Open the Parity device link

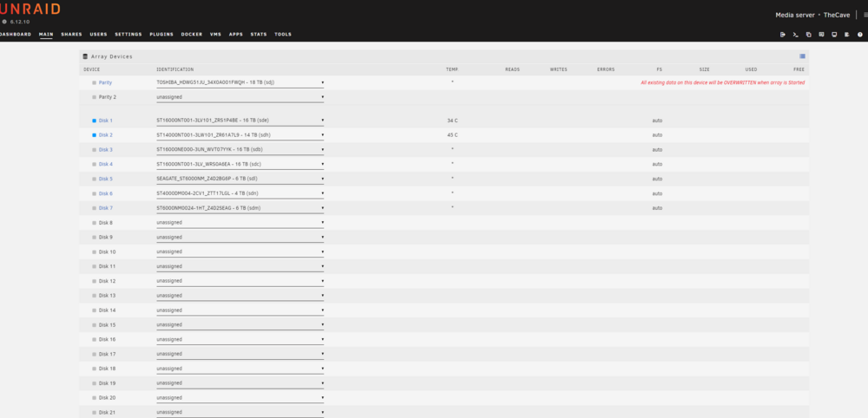[x=105, y=83]
